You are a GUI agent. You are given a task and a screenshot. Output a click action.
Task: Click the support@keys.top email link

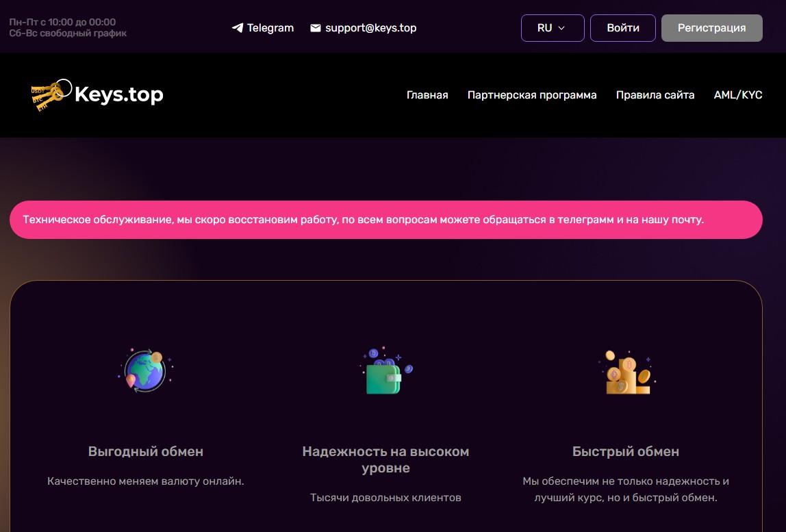[371, 28]
